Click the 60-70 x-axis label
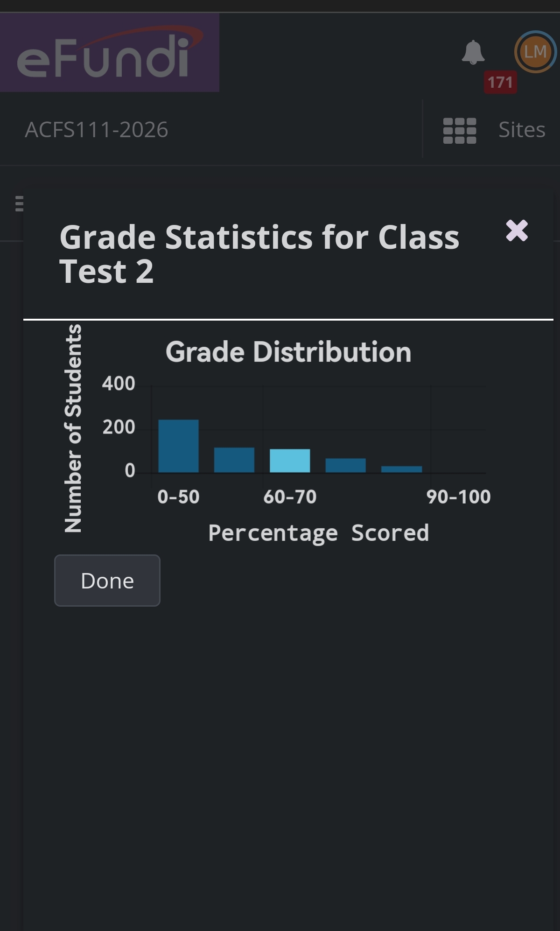Screen dimensions: 560x931 290,497
